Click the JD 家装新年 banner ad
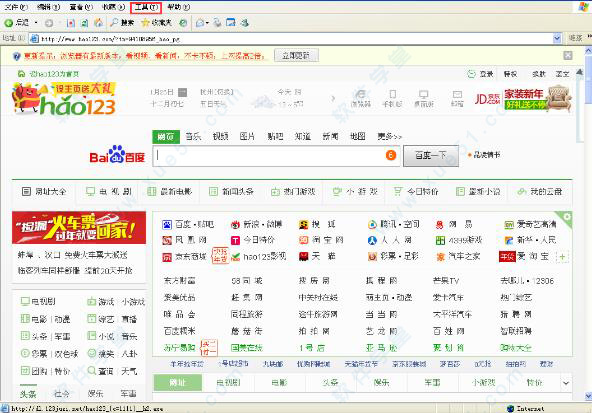592x413 pixels. pos(523,98)
